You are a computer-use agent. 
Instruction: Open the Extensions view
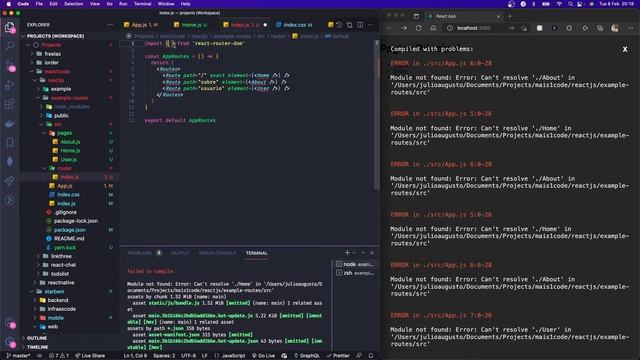[9, 104]
